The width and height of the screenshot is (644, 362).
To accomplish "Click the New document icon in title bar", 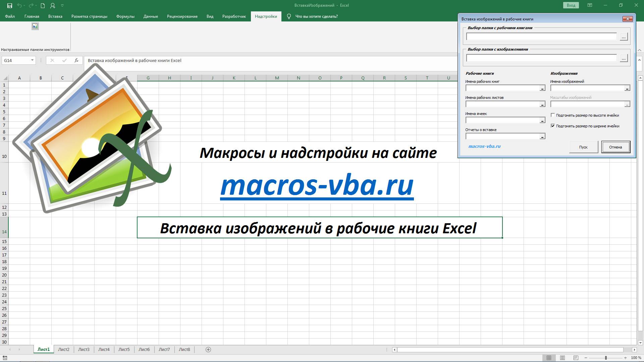I will click(x=43, y=5).
